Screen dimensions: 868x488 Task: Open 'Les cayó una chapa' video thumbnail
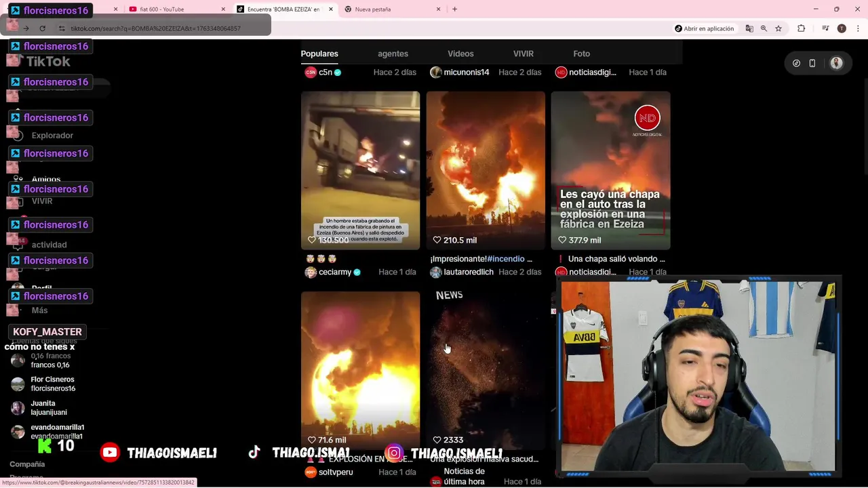click(610, 171)
